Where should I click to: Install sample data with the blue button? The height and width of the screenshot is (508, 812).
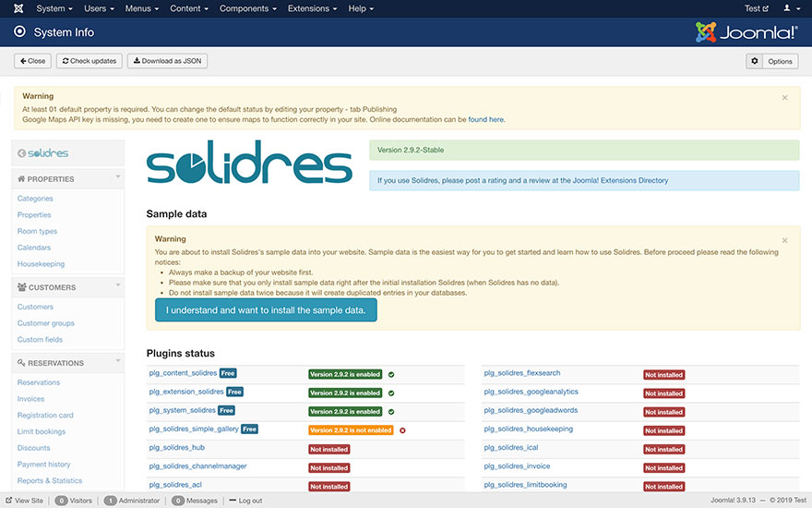point(266,310)
